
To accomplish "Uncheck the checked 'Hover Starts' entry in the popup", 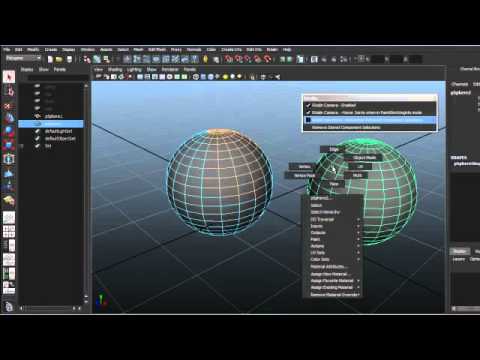I will [369, 113].
